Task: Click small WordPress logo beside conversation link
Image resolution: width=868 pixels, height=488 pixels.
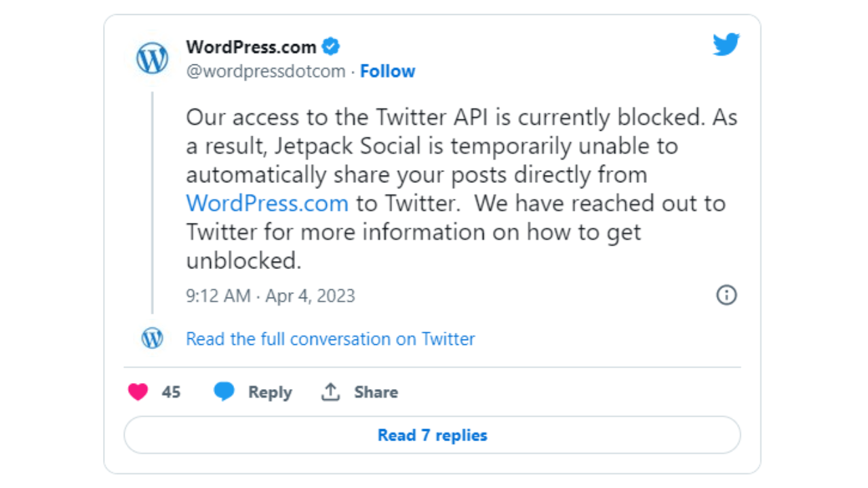Action: [153, 338]
